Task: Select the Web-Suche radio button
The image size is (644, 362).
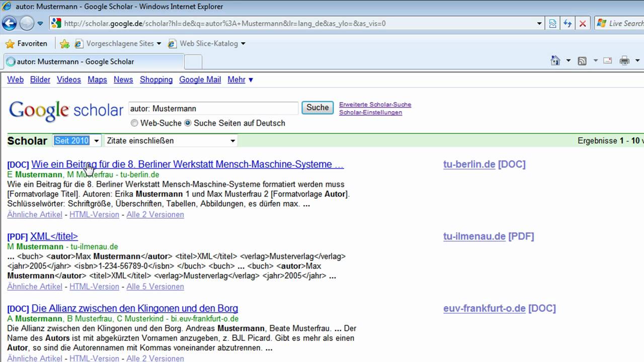Action: pos(134,123)
